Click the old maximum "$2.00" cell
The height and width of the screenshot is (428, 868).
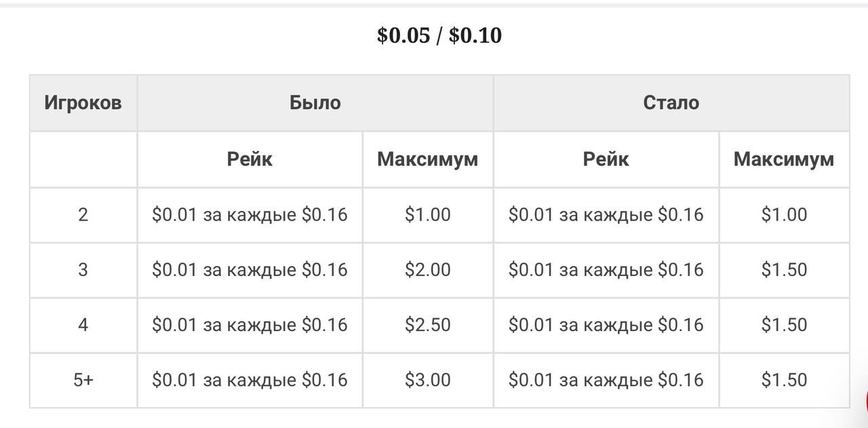[427, 270]
